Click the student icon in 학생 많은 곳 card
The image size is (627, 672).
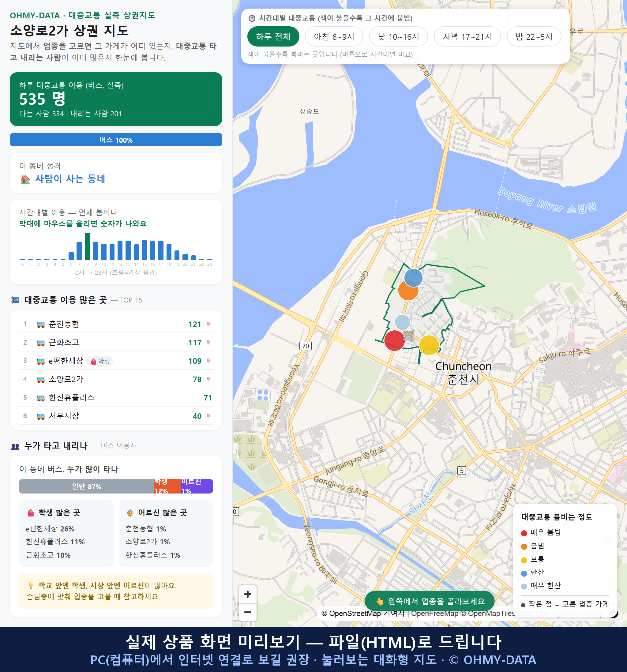(x=31, y=513)
